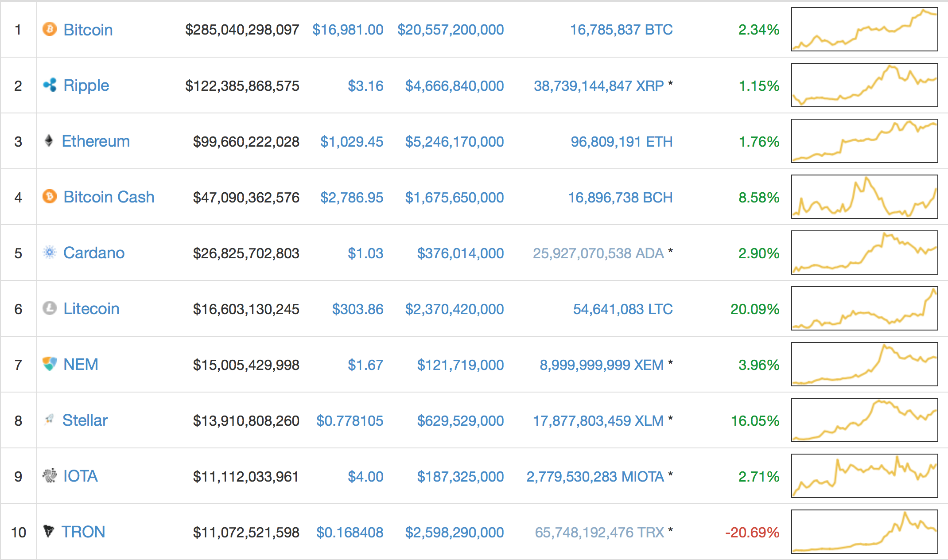Click supply 38,739,144,847 XRP

pyautogui.click(x=599, y=86)
